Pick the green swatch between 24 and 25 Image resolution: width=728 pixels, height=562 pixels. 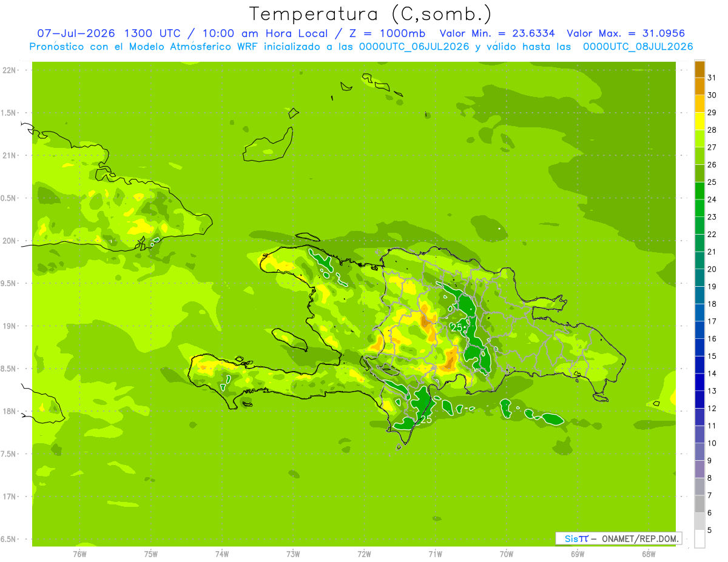[699, 191]
